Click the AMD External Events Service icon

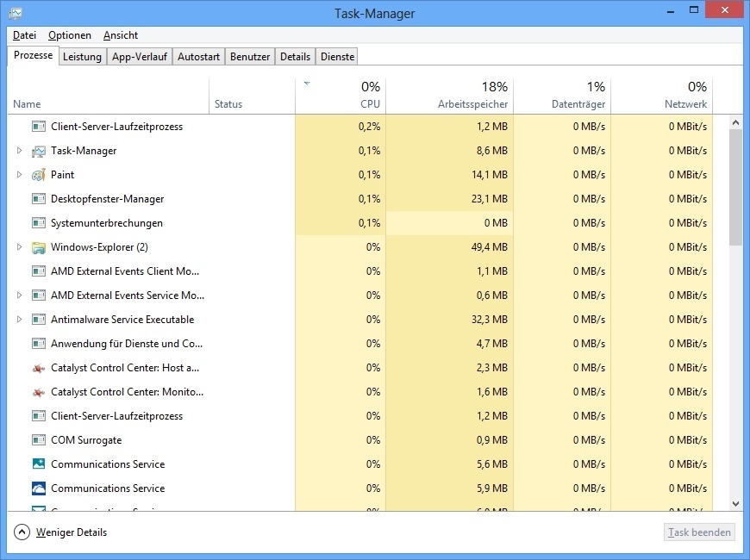[39, 296]
